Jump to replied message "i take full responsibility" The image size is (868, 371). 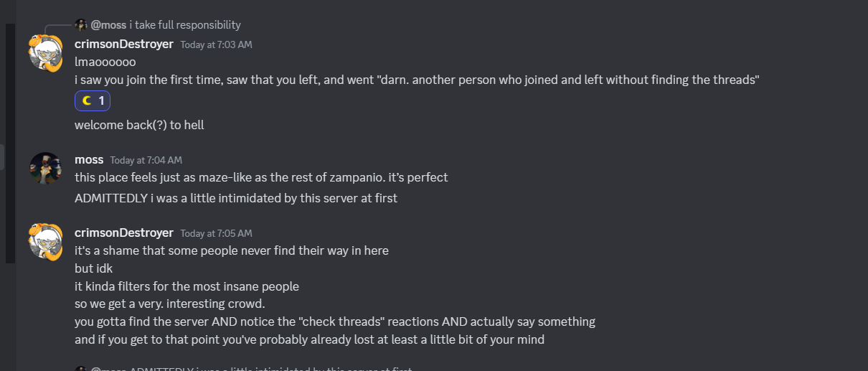(x=185, y=25)
